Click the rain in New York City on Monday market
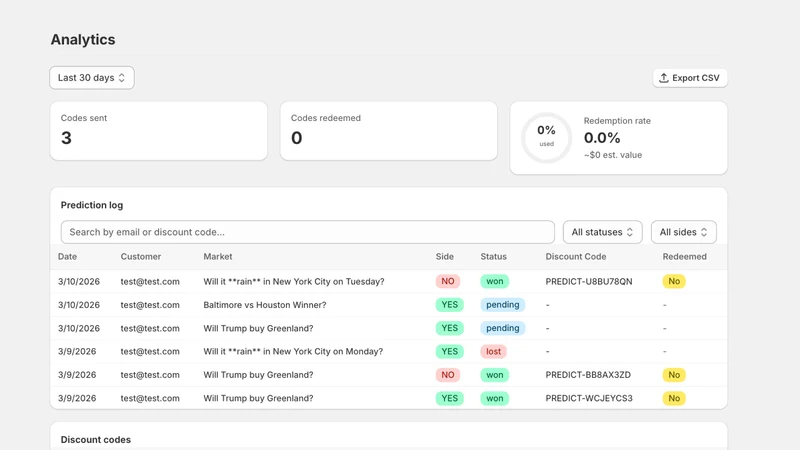 coord(293,352)
